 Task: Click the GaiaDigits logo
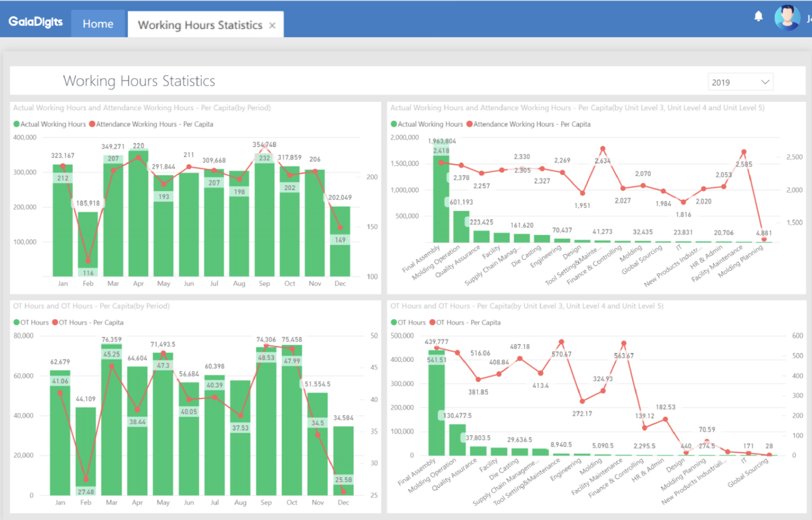point(35,21)
